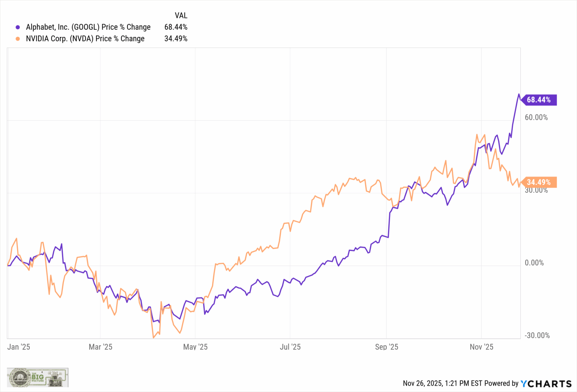577x392 pixels.
Task: Click the 68.44% value in legend
Action: 176,27
